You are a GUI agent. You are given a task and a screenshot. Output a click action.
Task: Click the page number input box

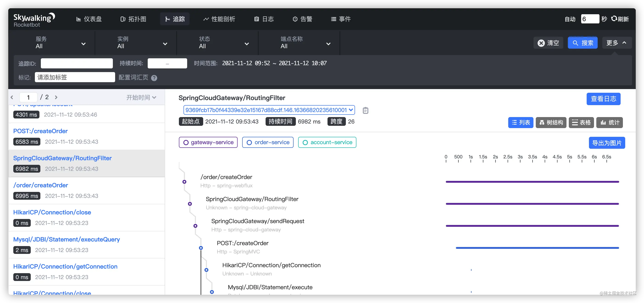click(x=28, y=97)
